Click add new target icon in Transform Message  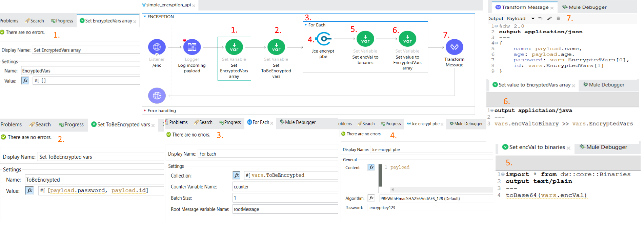541,18
